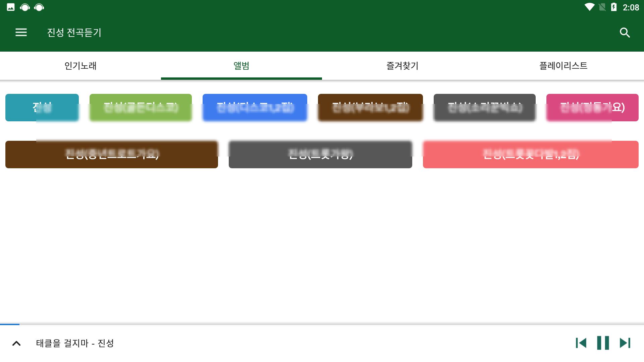The image size is (644, 362).
Task: Tap the song title 태클을 걸지마 - 진성
Action: [75, 343]
